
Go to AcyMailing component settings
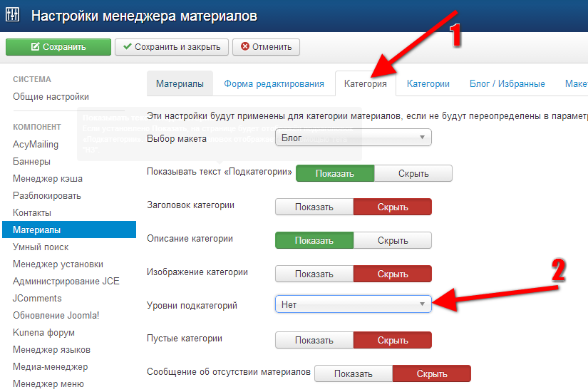click(x=36, y=144)
